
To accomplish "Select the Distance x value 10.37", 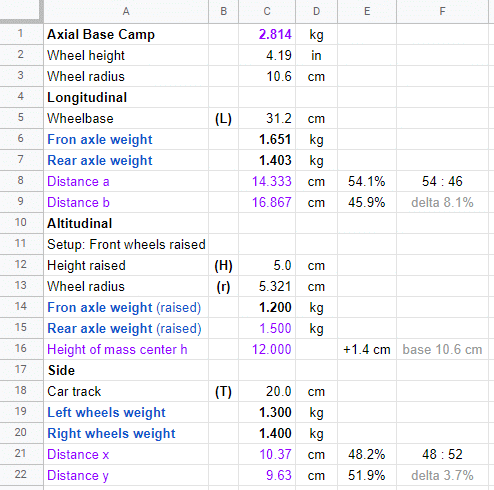I will [x=267, y=454].
